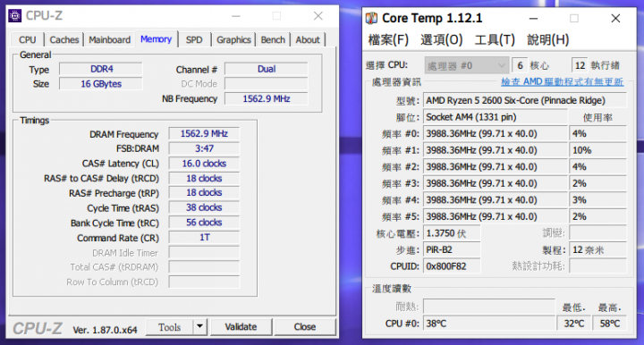
Task: Click the Command Rate 1T value
Action: 204,238
